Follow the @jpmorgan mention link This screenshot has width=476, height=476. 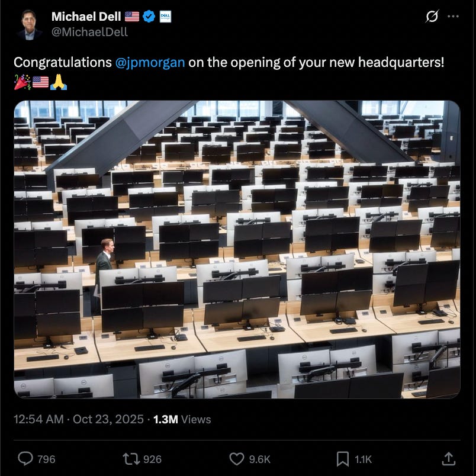pos(150,63)
